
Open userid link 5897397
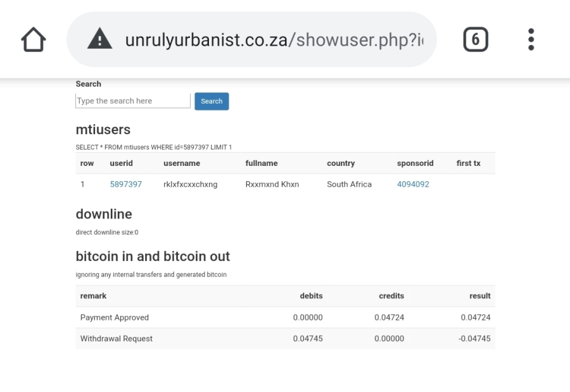(x=125, y=184)
